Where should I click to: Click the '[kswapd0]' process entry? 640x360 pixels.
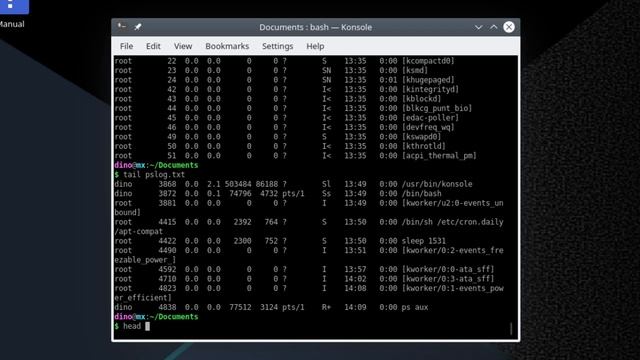421,136
